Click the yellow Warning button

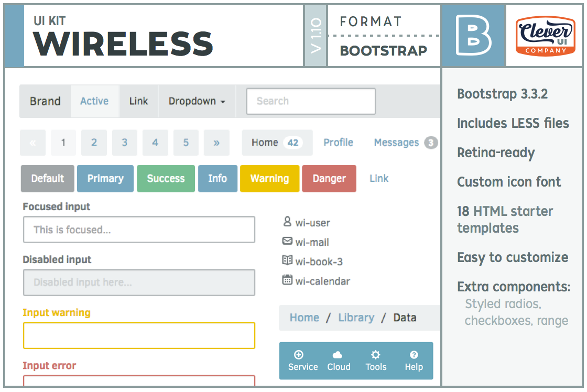point(269,179)
